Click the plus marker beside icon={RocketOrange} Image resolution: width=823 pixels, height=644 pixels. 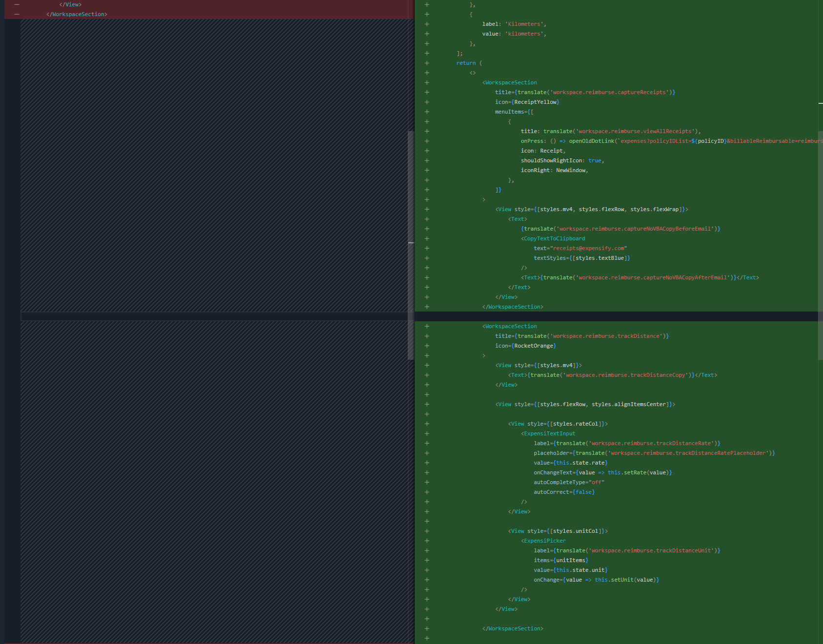[x=427, y=346]
